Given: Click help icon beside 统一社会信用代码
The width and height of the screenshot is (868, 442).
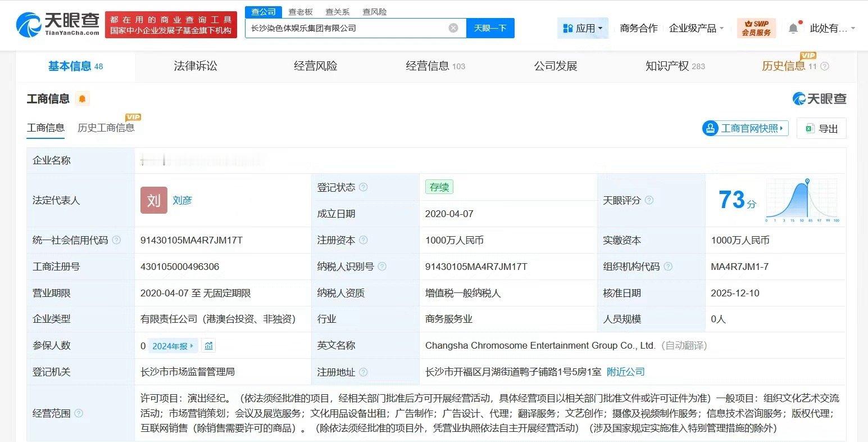Looking at the screenshot, I should pos(116,240).
